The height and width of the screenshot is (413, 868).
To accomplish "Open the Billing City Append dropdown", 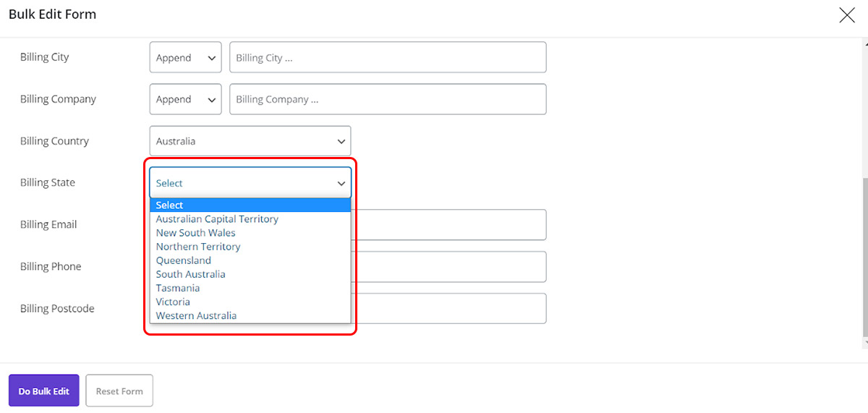I will click(x=185, y=58).
